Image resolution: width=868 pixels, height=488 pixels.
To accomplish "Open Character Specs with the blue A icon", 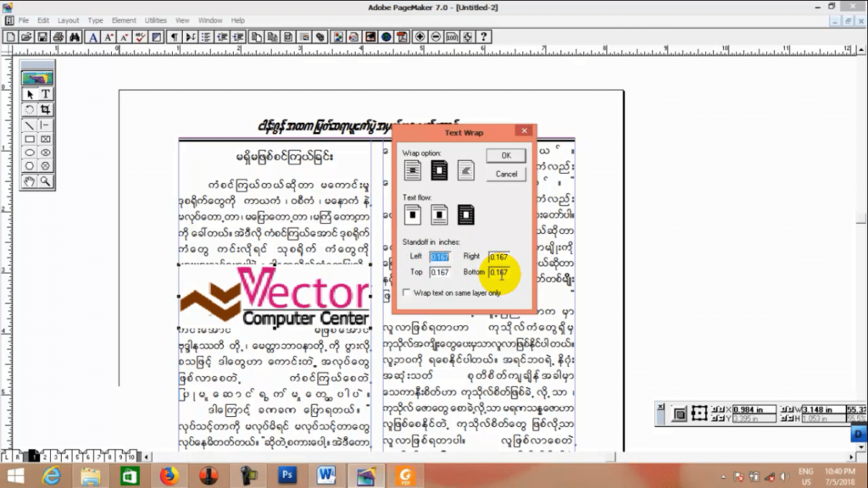I will click(93, 37).
